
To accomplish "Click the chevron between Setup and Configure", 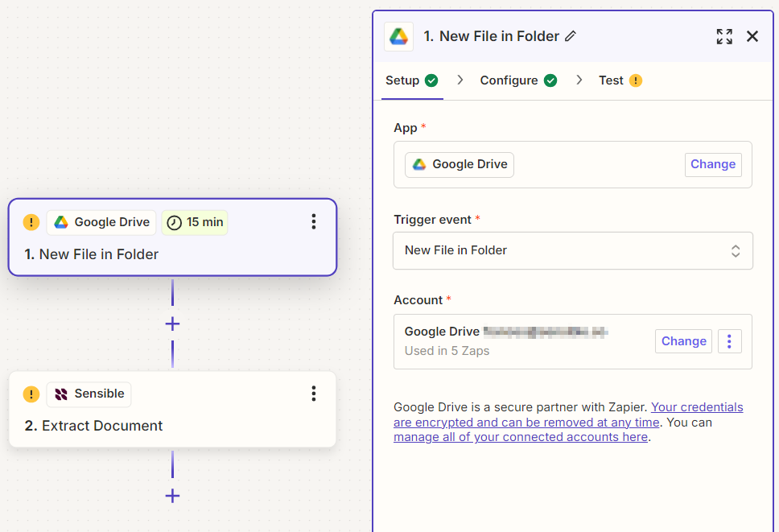I will pyautogui.click(x=460, y=80).
